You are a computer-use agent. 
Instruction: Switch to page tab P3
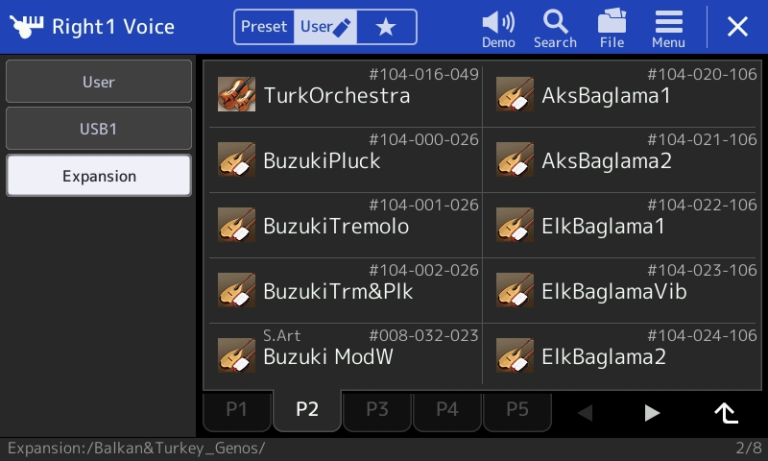(377, 411)
